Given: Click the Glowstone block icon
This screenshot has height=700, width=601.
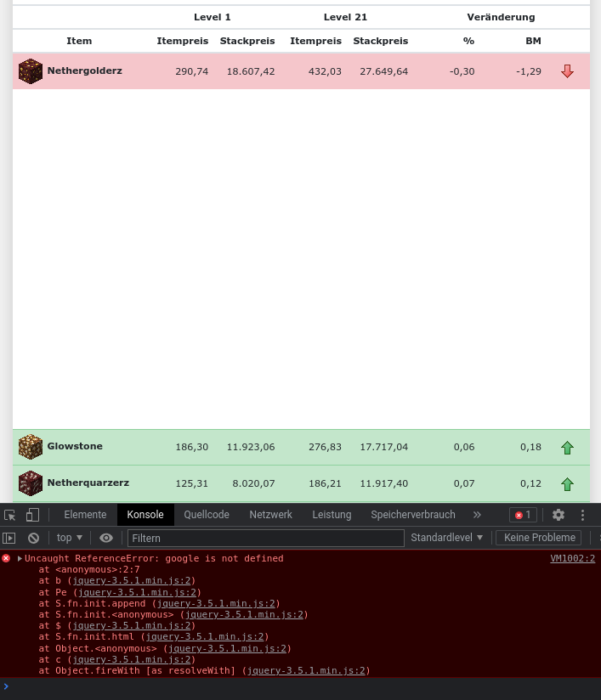Looking at the screenshot, I should point(31,447).
